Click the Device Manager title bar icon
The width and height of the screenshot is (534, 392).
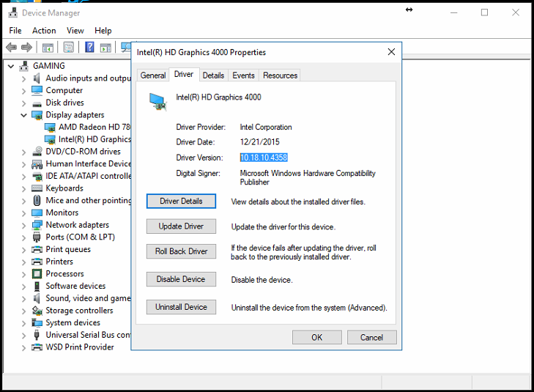(x=13, y=12)
